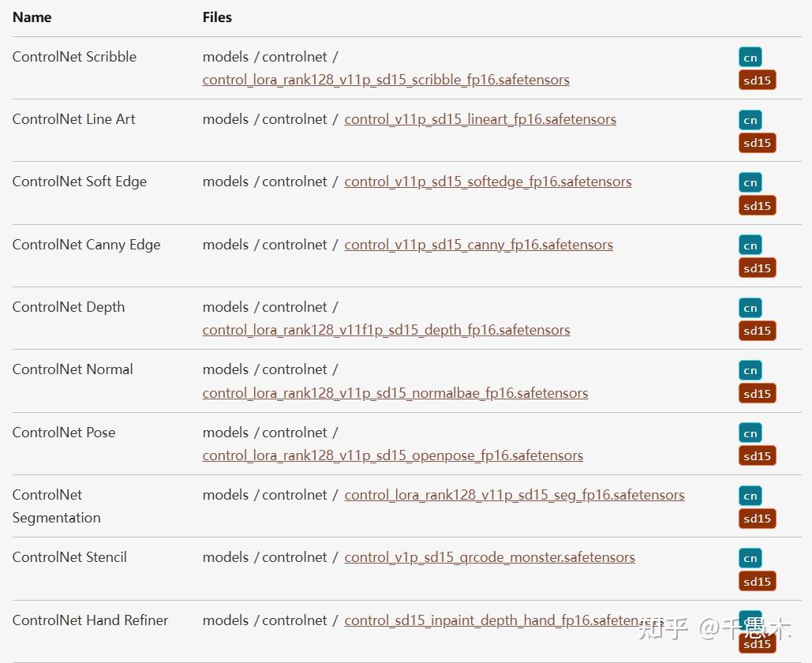Click the Name column header
812x663 pixels.
pyautogui.click(x=32, y=17)
